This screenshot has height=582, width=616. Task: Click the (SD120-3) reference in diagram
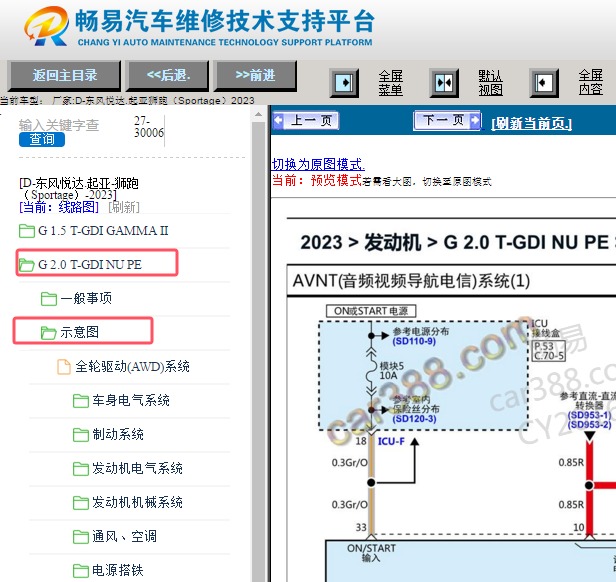[414, 419]
